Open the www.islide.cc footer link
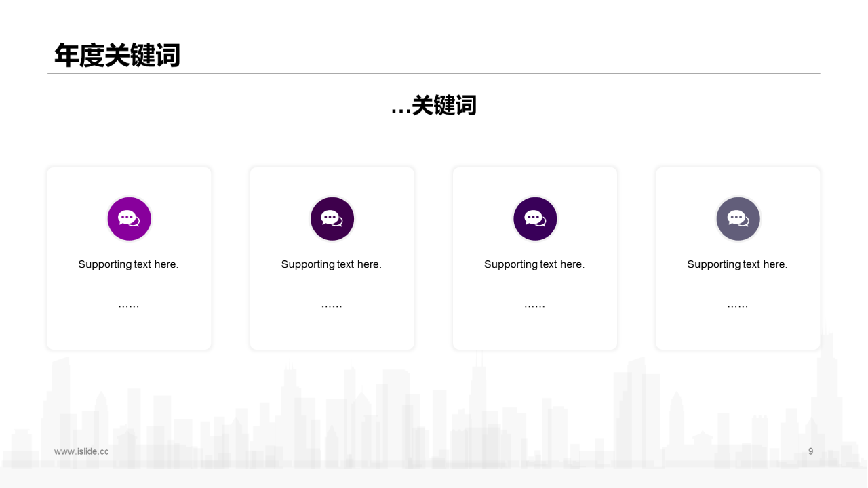 pos(81,451)
